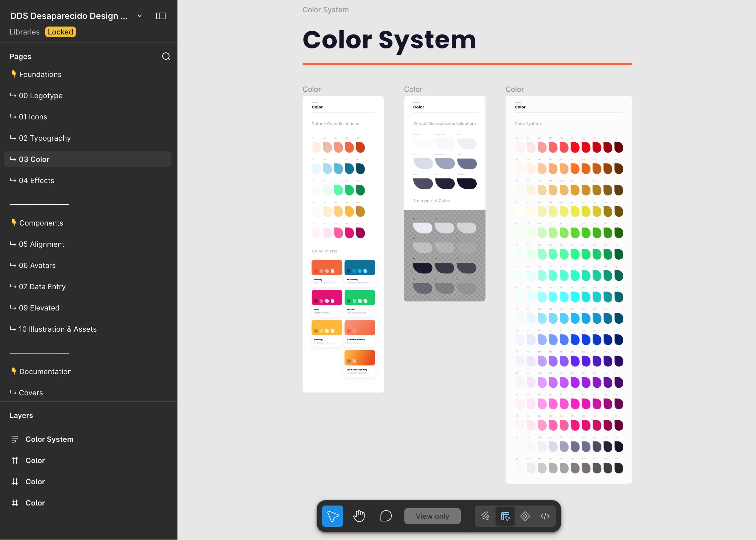Open the Documentation page

pos(88,372)
